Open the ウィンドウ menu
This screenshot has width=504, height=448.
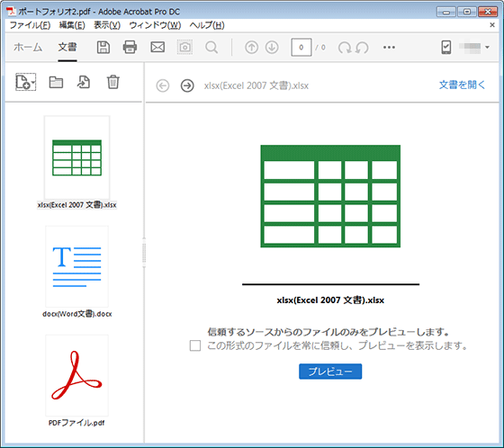click(x=155, y=25)
